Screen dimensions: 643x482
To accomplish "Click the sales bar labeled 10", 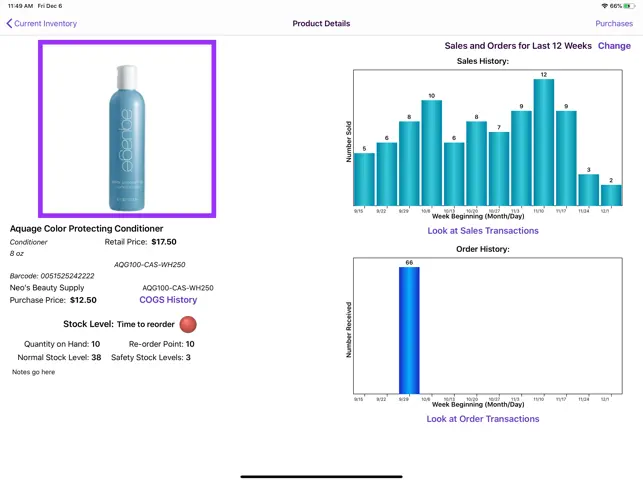I will pos(431,153).
